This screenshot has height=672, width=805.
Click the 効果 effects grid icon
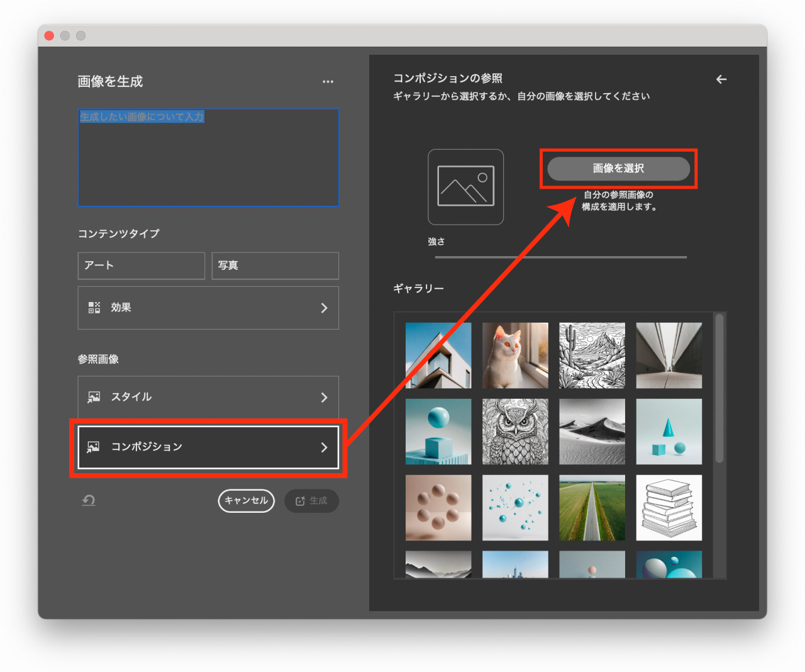click(x=94, y=308)
